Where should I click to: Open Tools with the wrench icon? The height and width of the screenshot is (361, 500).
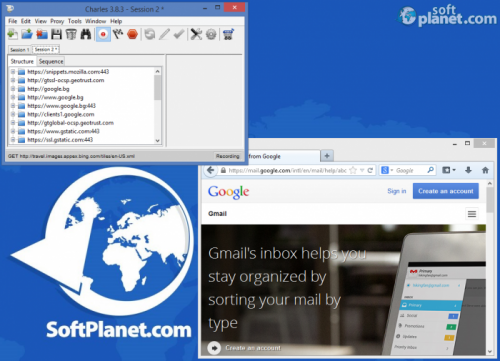[x=196, y=34]
